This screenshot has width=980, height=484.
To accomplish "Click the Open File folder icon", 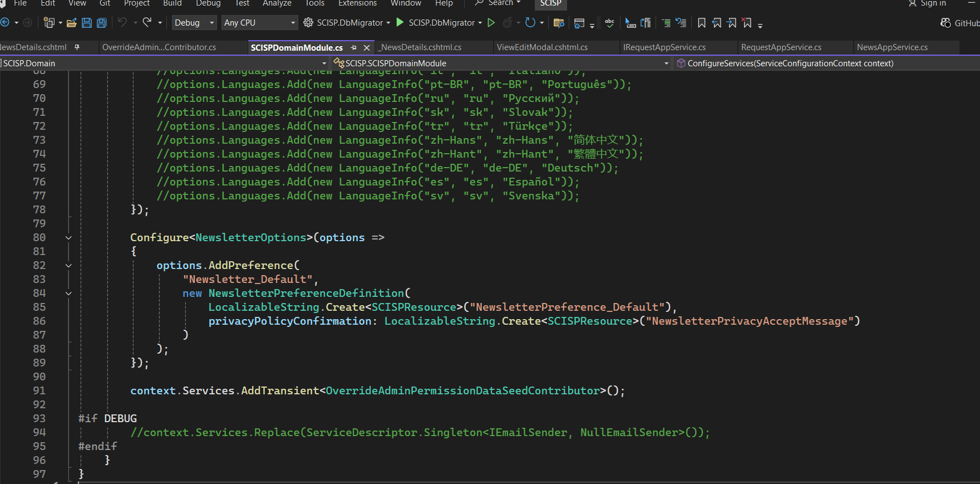I will (x=71, y=23).
